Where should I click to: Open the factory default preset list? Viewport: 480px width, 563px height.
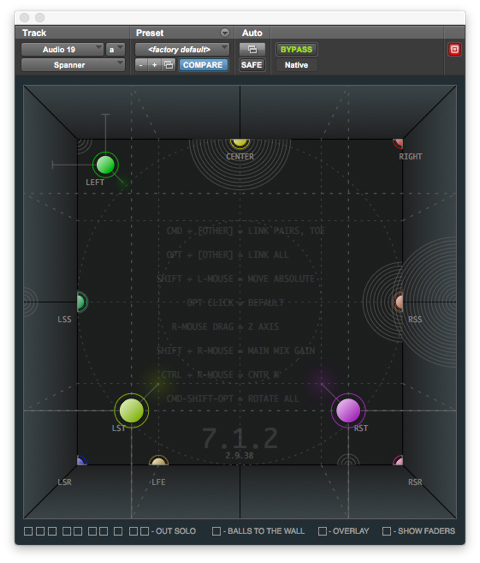click(x=182, y=49)
